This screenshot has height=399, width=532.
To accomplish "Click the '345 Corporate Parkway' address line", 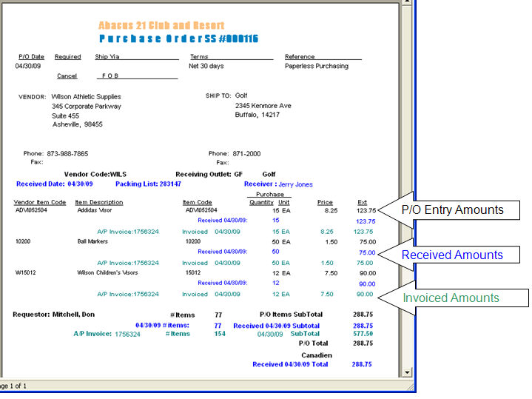I will (x=87, y=107).
